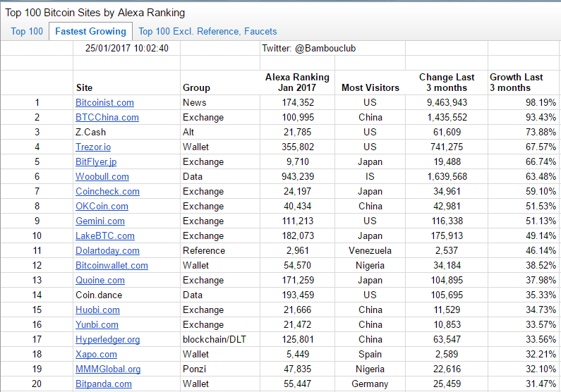Open the LakeBTC.com link
This screenshot has height=392, width=561.
tap(105, 236)
